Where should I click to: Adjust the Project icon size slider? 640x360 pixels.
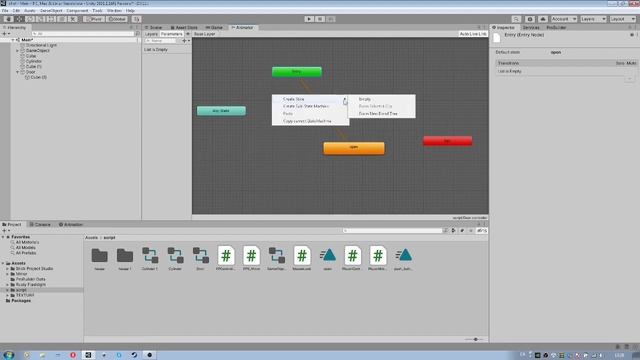coord(476,339)
